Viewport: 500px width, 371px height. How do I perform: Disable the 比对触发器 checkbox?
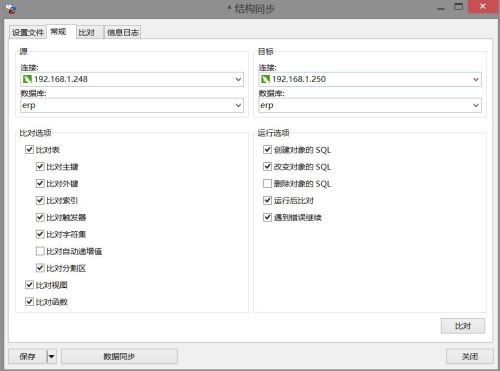(40, 217)
